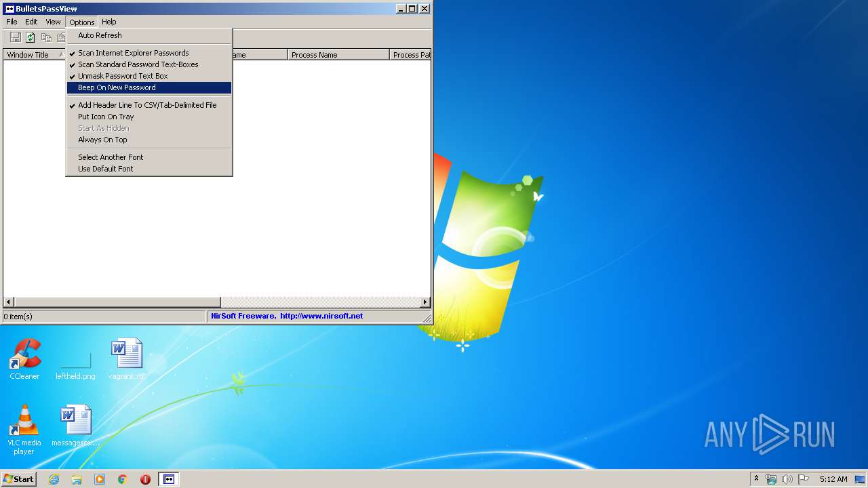Sort by the Process Path column
Screen dimensions: 868x488
point(410,55)
